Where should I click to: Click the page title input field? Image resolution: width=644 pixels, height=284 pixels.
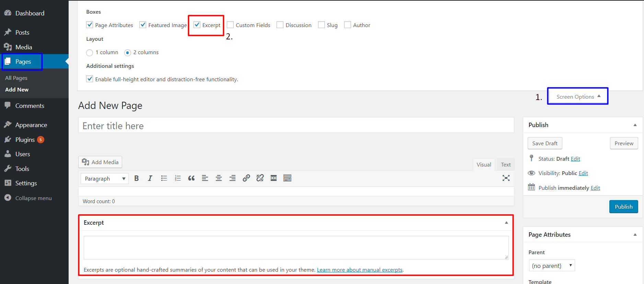(296, 125)
